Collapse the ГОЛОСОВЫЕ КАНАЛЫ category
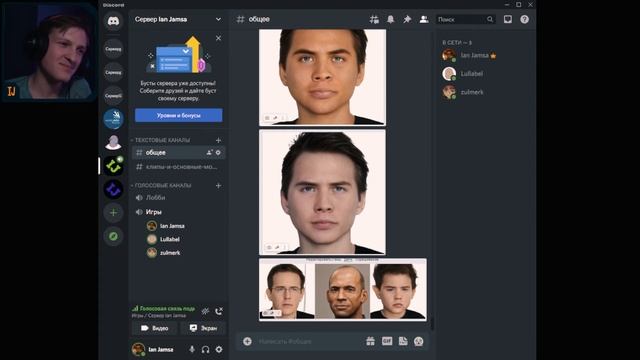The image size is (640, 360). point(162,185)
